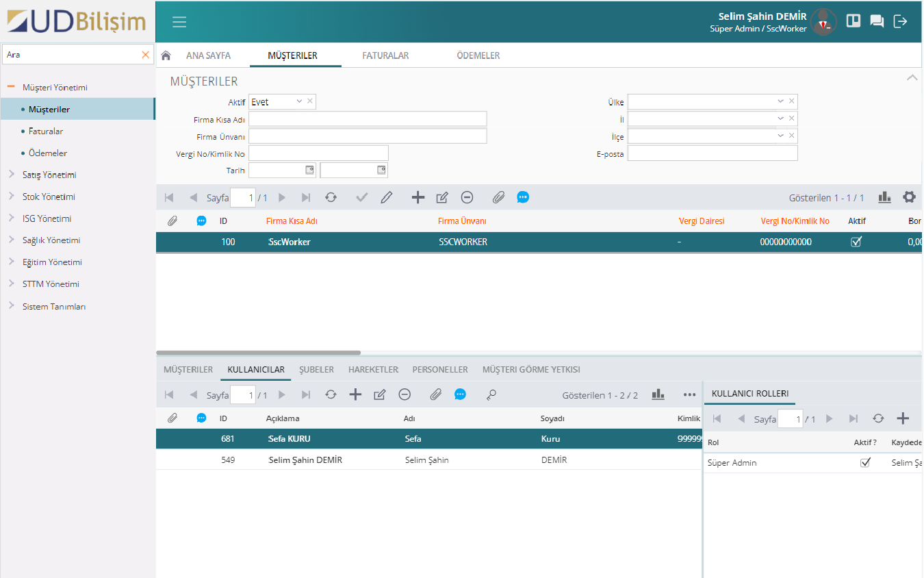Toggle the Aktif checkbox for Süper Admin role
924x578 pixels.
point(865,463)
